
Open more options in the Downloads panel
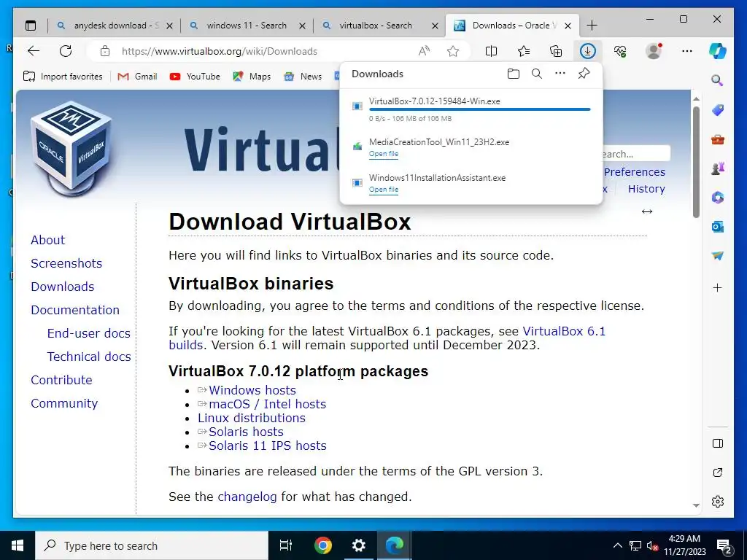pyautogui.click(x=560, y=74)
